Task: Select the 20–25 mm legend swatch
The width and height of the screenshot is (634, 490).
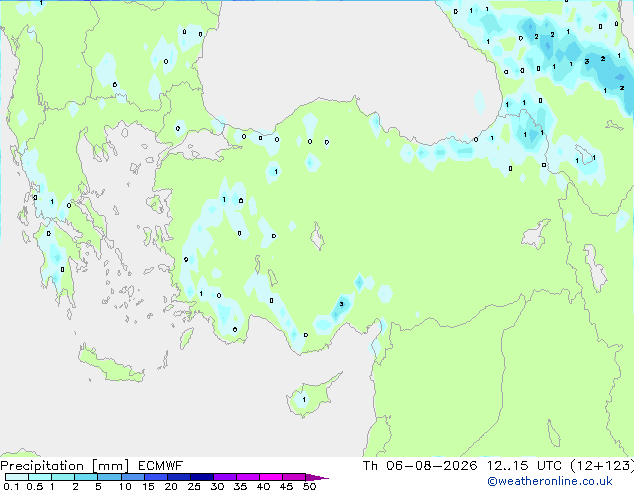Action: click(x=178, y=477)
